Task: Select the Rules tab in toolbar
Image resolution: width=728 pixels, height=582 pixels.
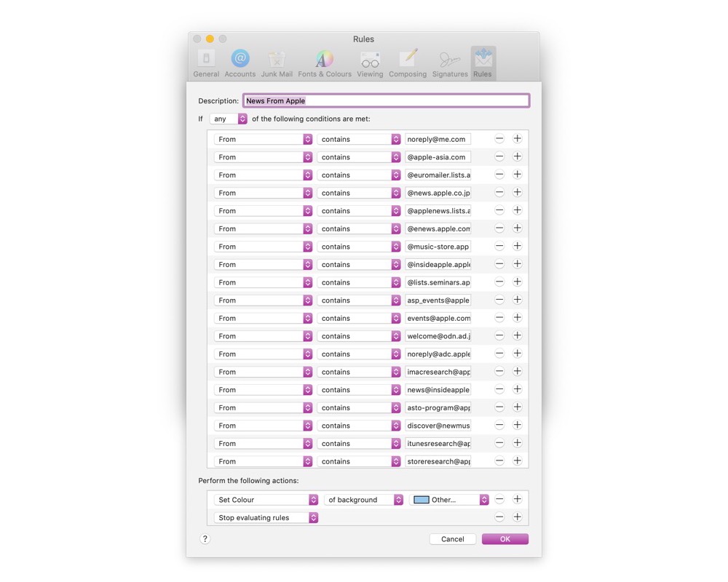Action: click(x=483, y=63)
